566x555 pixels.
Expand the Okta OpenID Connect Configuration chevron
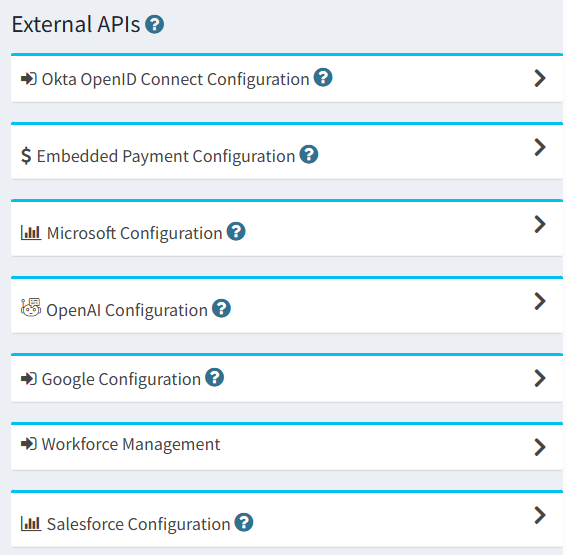(x=540, y=78)
